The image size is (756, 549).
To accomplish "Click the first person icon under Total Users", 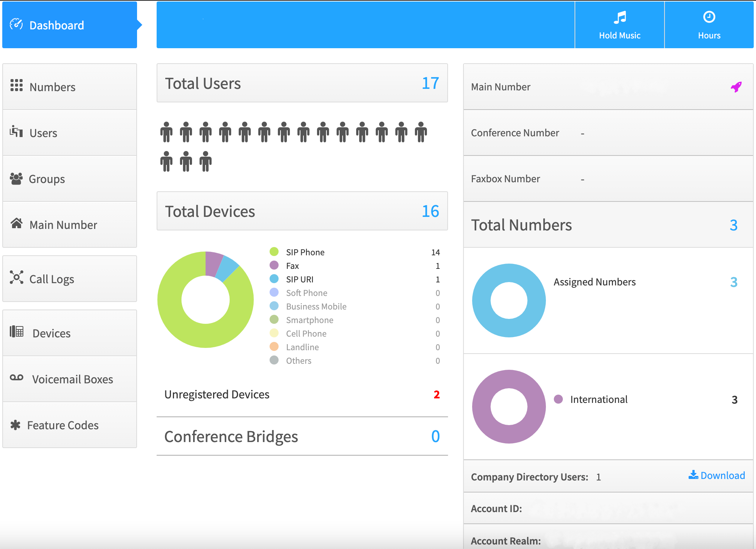I will click(166, 132).
